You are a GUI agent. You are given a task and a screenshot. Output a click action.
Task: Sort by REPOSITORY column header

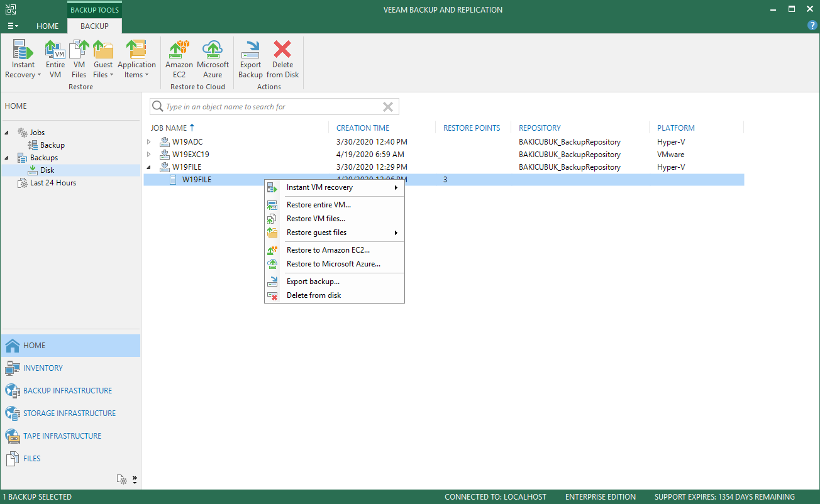pyautogui.click(x=540, y=128)
